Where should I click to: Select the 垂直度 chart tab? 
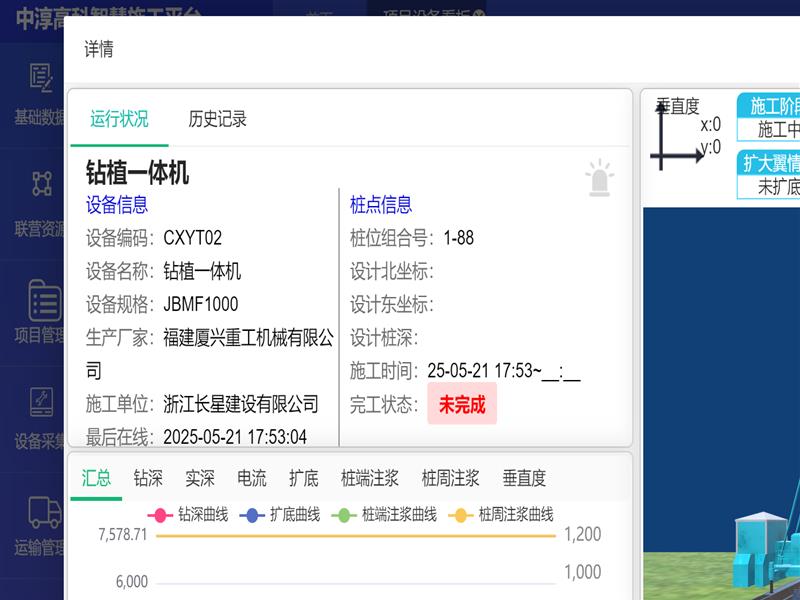524,478
